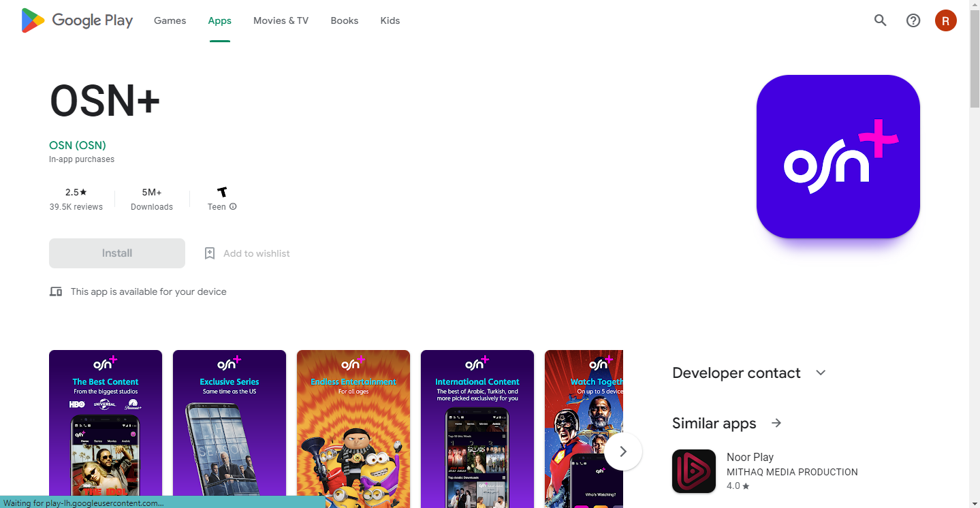
Task: Select the Apps tab
Action: 220,20
